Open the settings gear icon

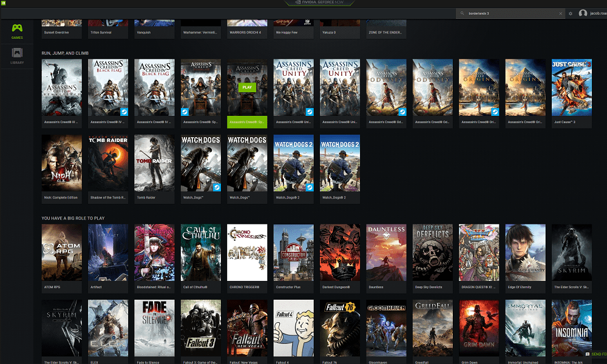(570, 13)
